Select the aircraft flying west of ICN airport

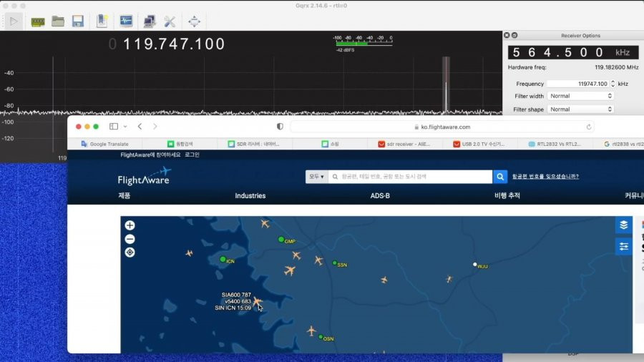pos(189,253)
